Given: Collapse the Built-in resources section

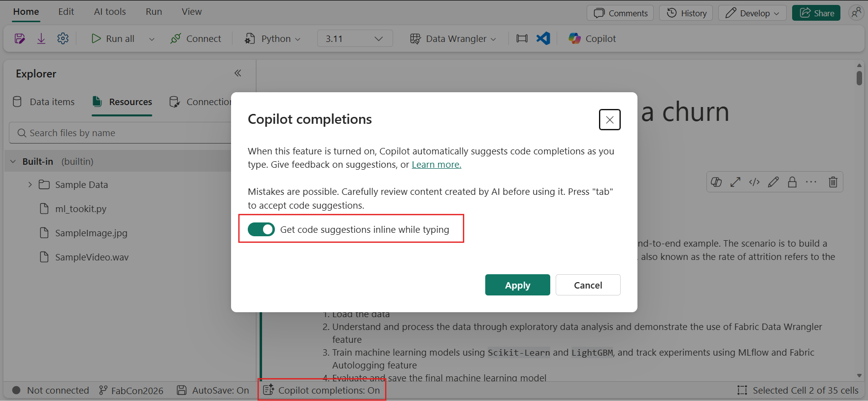Looking at the screenshot, I should pos(13,161).
